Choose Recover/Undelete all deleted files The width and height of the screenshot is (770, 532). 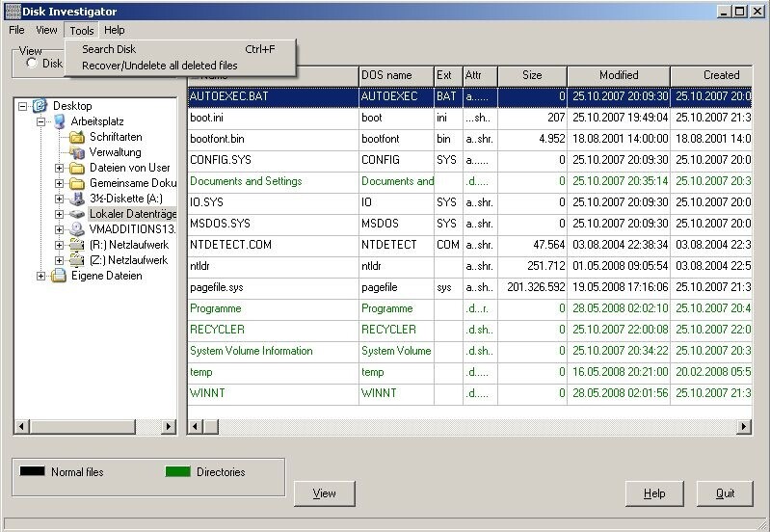pyautogui.click(x=180, y=66)
